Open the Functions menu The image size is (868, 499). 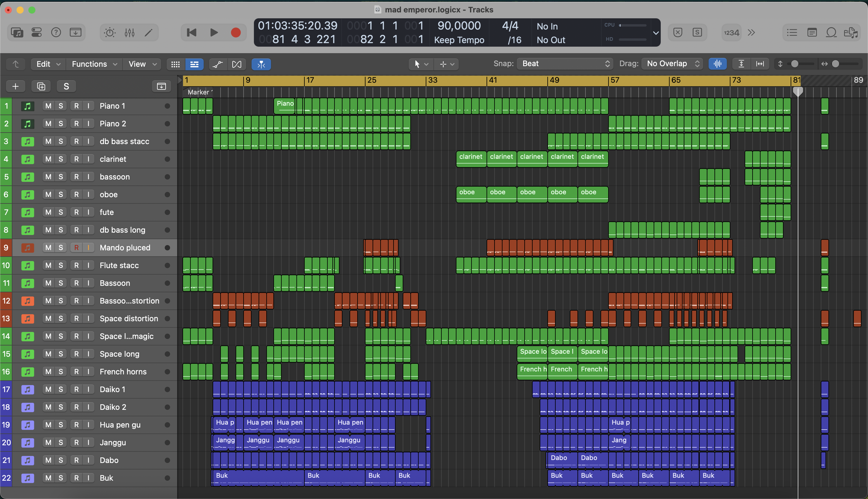94,64
